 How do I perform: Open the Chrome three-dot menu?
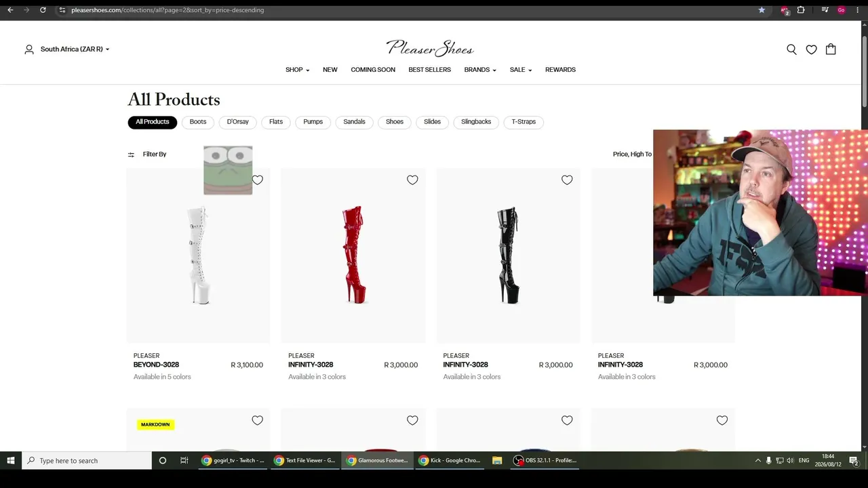[858, 10]
